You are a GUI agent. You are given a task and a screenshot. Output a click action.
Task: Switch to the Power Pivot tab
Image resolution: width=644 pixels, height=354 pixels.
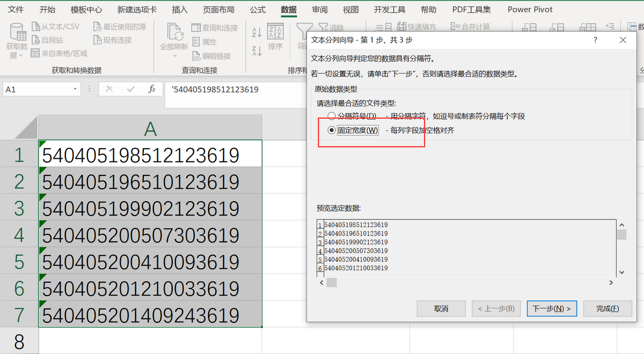(x=530, y=10)
